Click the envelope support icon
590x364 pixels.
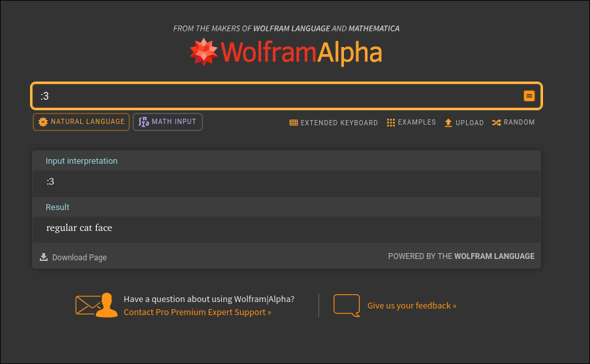[x=96, y=305]
